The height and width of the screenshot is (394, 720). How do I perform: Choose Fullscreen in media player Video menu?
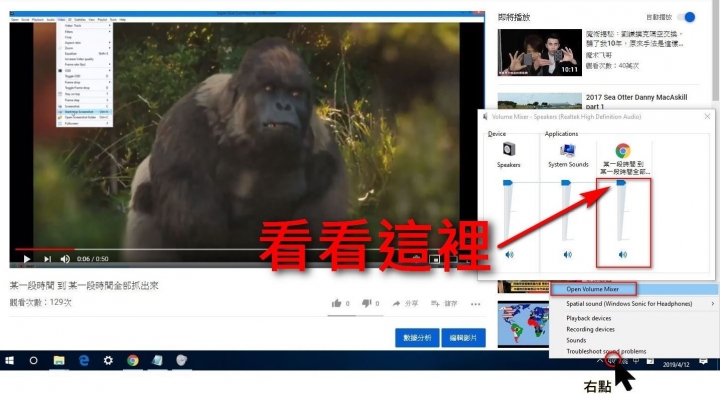click(84, 124)
